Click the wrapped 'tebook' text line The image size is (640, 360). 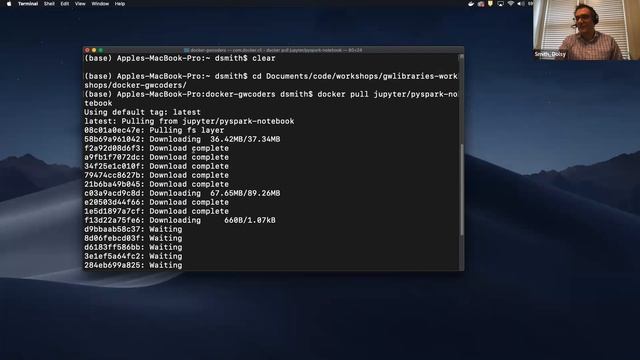click(x=98, y=103)
